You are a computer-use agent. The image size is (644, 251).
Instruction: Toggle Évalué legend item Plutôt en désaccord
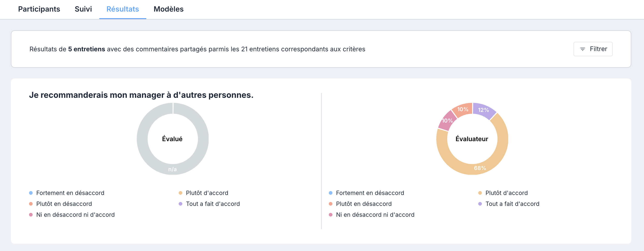tap(61, 204)
